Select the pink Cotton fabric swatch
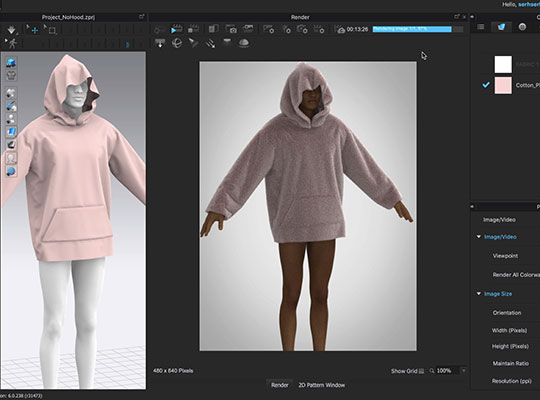This screenshot has width=540, height=400. [x=503, y=85]
